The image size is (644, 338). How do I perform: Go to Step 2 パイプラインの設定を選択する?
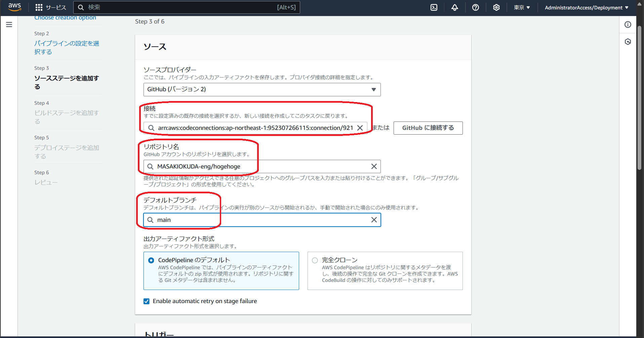[x=66, y=47]
